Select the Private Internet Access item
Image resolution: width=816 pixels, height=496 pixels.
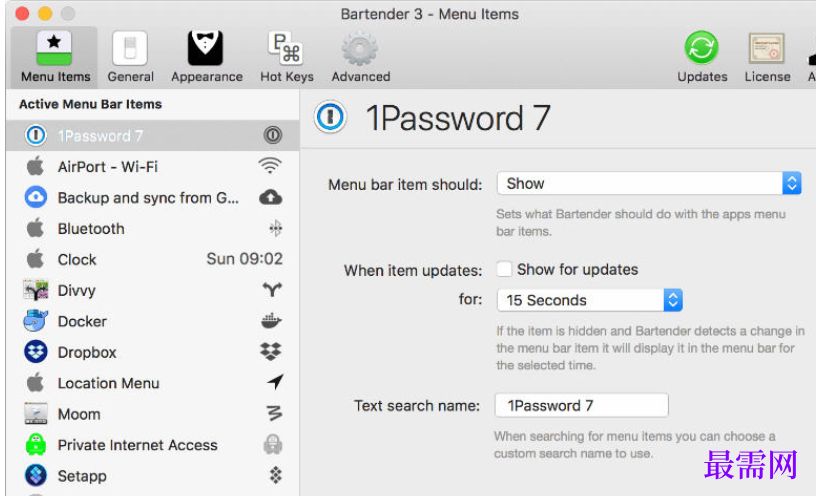152,445
